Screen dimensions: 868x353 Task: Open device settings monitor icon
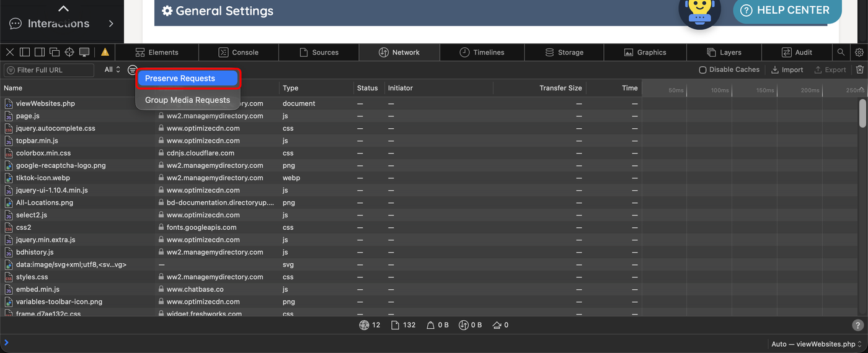click(84, 52)
